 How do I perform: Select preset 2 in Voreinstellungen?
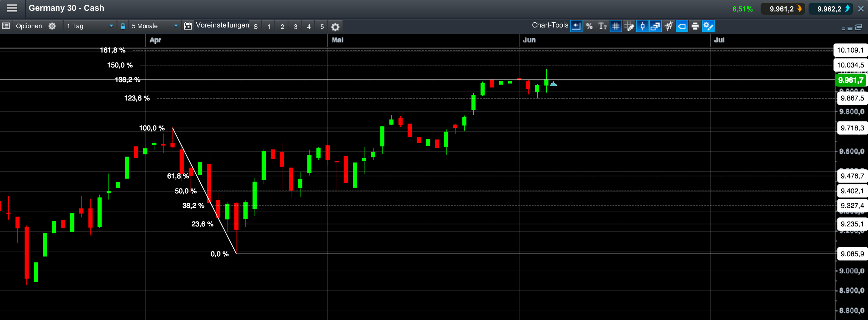click(x=282, y=26)
